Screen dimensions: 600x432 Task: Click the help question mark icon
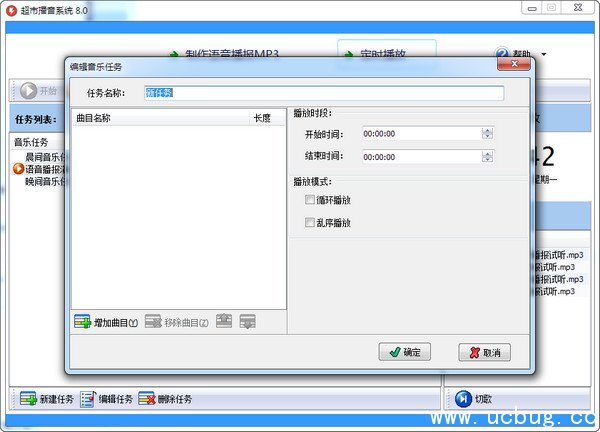[502, 53]
